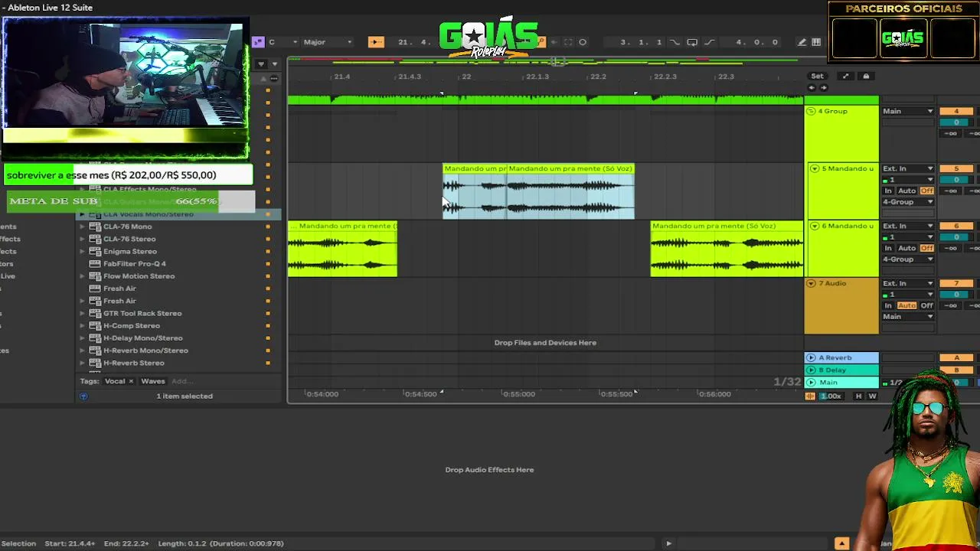Click the 1.00x playback speed field
The image size is (980, 551).
pos(831,396)
